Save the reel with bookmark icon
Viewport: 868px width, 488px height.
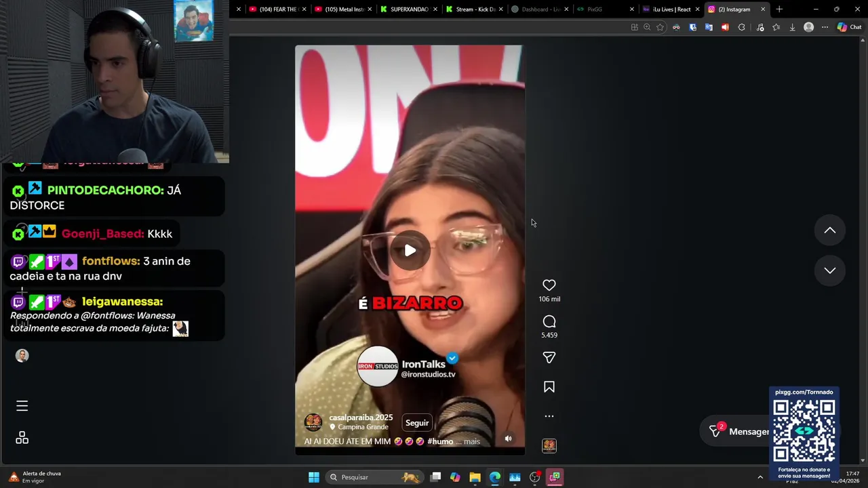(549, 387)
